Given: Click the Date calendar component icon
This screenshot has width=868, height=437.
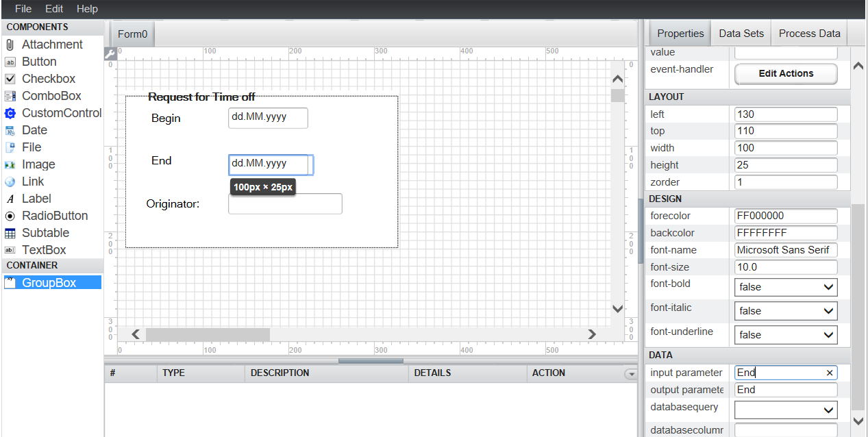Looking at the screenshot, I should 10,130.
